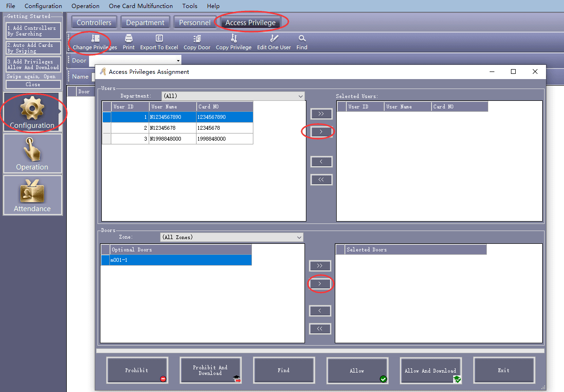Viewport: 564px width, 392px height.
Task: Minimize the Access Privileges Assignment dialog
Action: (x=492, y=71)
